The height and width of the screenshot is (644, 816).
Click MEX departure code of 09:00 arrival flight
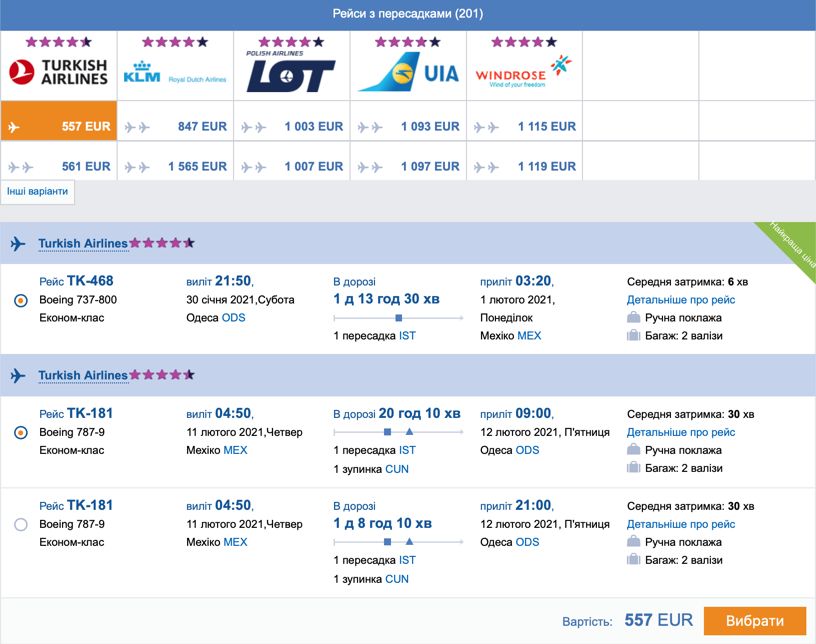coord(235,450)
